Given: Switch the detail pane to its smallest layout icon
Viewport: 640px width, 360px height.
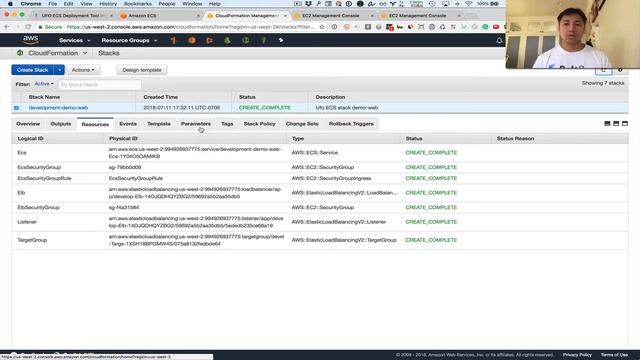Looking at the screenshot, I should (607, 123).
